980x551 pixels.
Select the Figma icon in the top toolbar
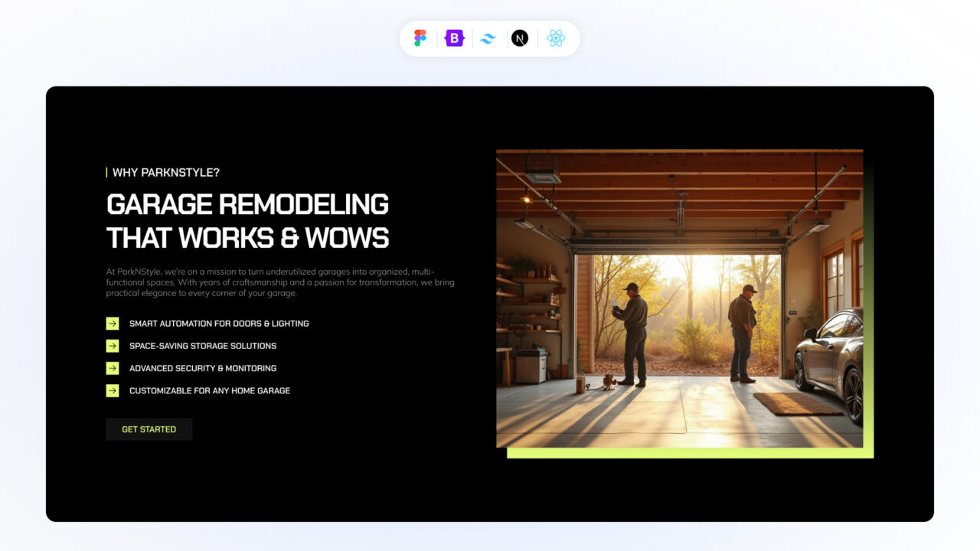[419, 37]
